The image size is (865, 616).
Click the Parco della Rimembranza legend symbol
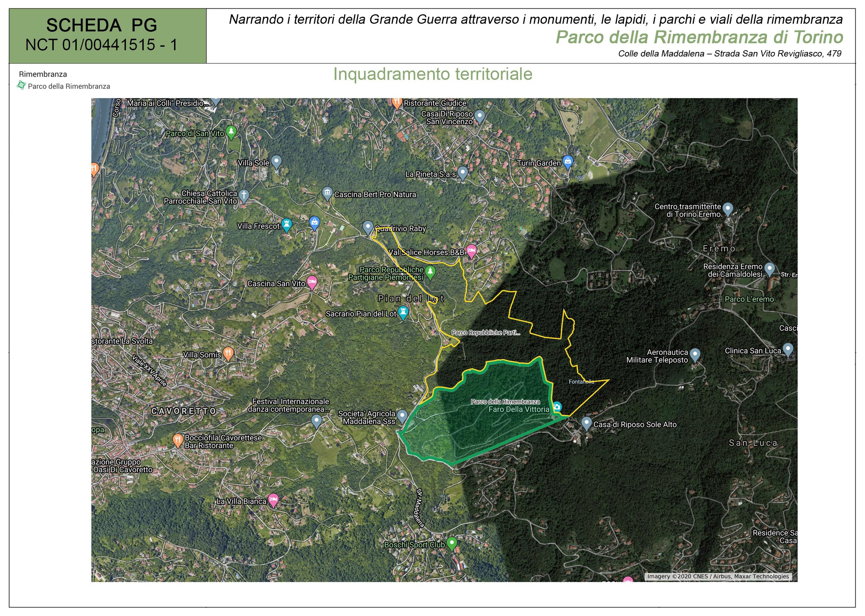click(21, 86)
